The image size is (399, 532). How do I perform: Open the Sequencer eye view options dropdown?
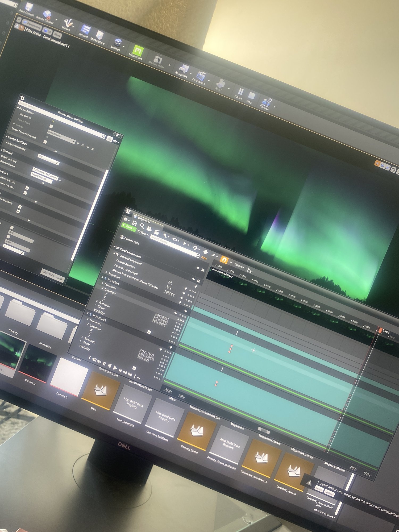click(176, 240)
